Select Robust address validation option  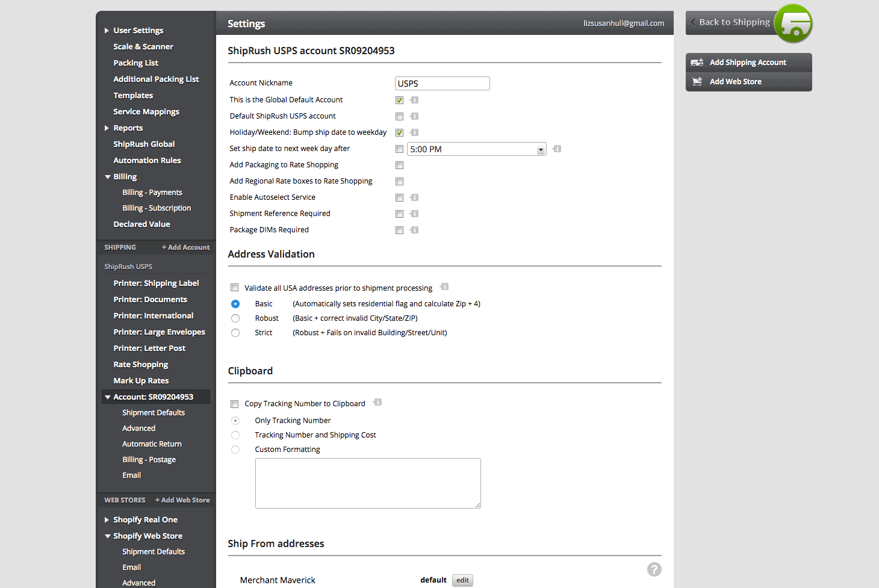(x=235, y=318)
